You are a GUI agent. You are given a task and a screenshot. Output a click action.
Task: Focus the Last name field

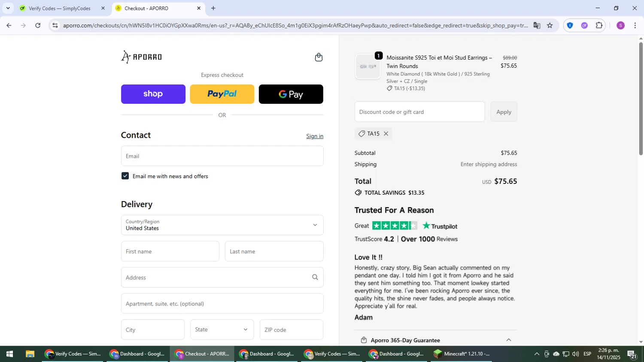[x=274, y=251]
